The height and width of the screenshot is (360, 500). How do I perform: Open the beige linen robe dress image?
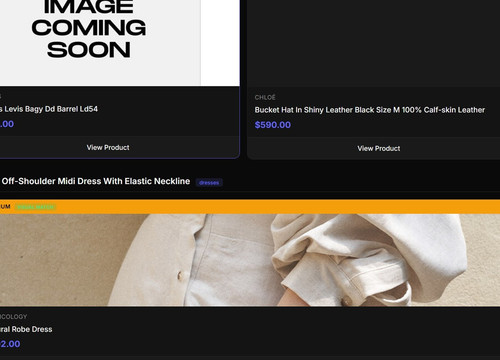point(250,260)
